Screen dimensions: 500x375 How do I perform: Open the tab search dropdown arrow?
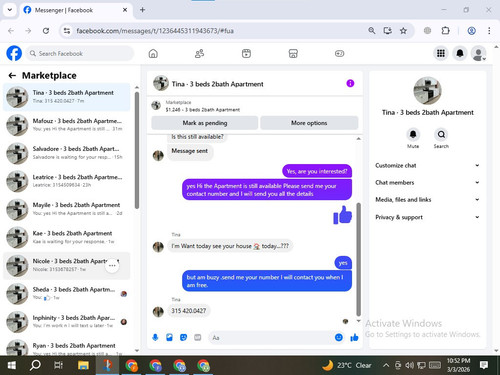click(10, 10)
